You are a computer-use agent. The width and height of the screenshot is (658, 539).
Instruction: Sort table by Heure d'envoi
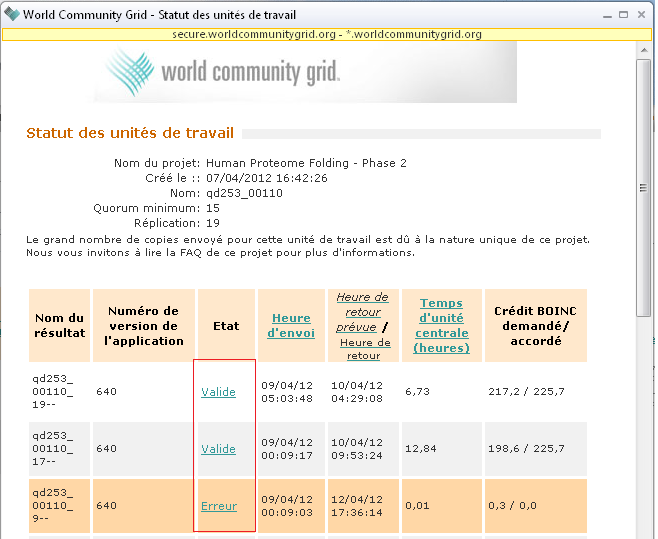tap(291, 325)
